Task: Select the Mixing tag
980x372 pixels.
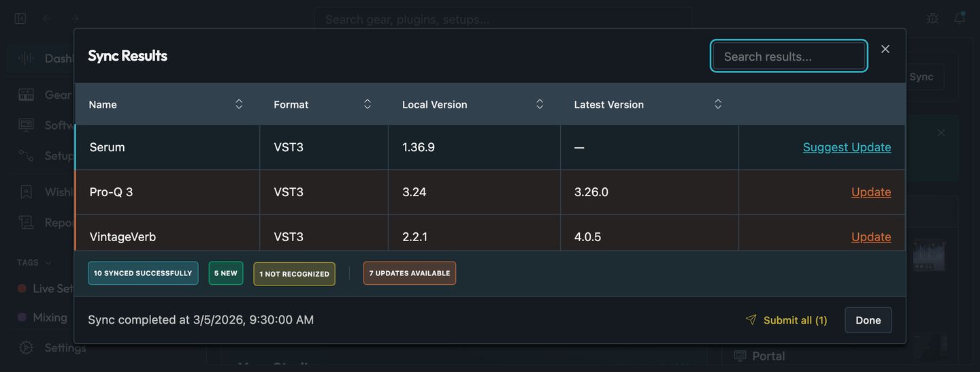Action: click(42, 317)
